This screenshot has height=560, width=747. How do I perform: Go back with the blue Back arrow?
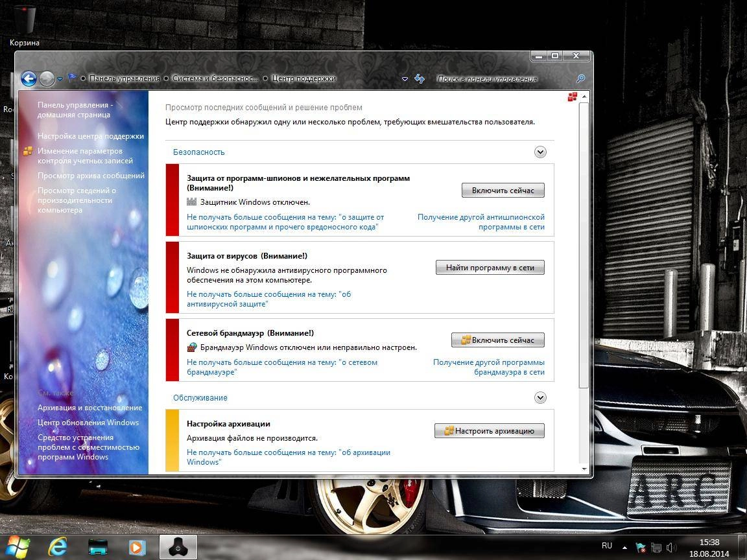coord(29,78)
